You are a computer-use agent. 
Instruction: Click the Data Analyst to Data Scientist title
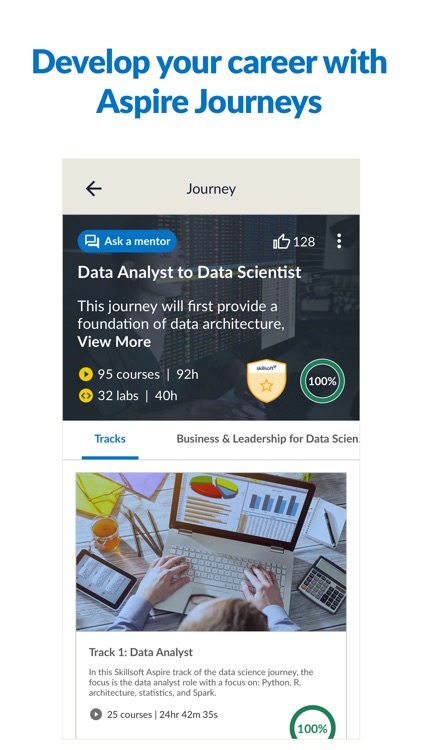coord(189,272)
